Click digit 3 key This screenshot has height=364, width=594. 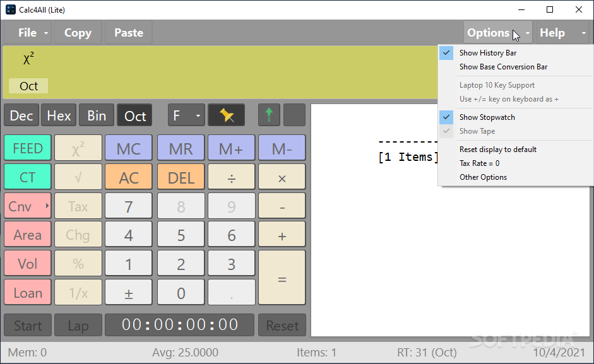[x=232, y=264]
